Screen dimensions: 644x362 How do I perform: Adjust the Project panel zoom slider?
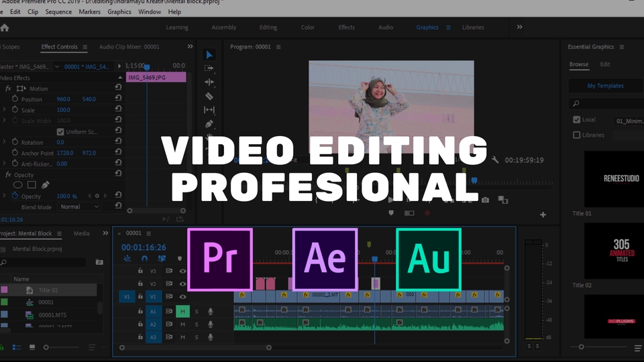[x=46, y=348]
